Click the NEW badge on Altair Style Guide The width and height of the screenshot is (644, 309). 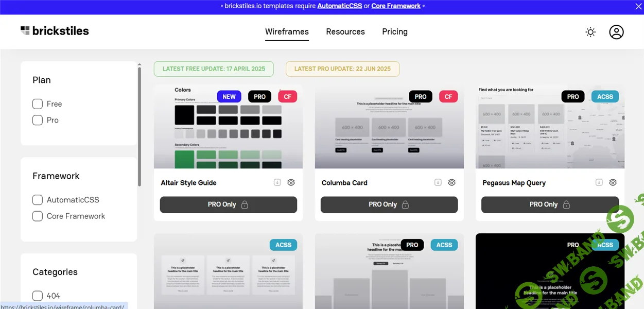point(229,96)
